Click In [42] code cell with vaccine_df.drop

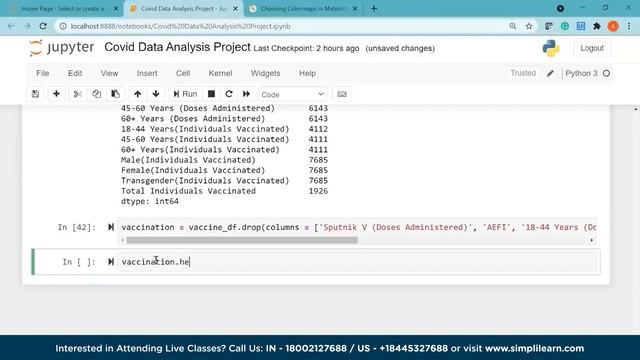click(x=358, y=227)
